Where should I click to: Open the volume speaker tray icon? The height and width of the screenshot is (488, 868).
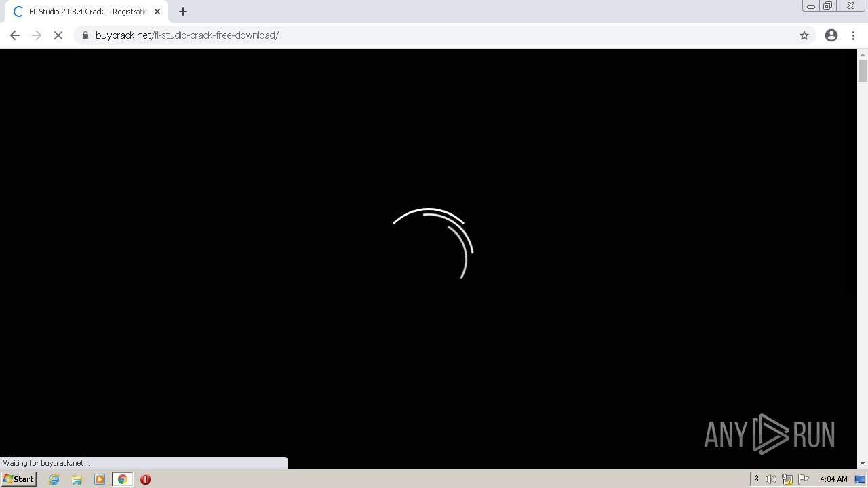tap(771, 479)
